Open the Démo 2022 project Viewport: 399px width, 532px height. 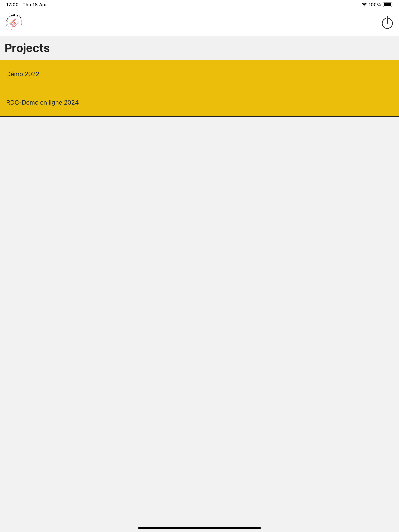coord(199,74)
